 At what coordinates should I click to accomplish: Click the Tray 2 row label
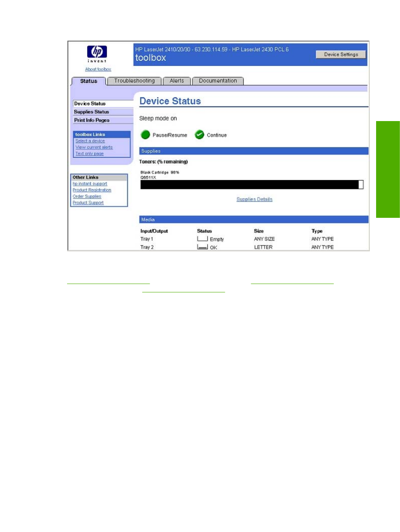(x=147, y=247)
